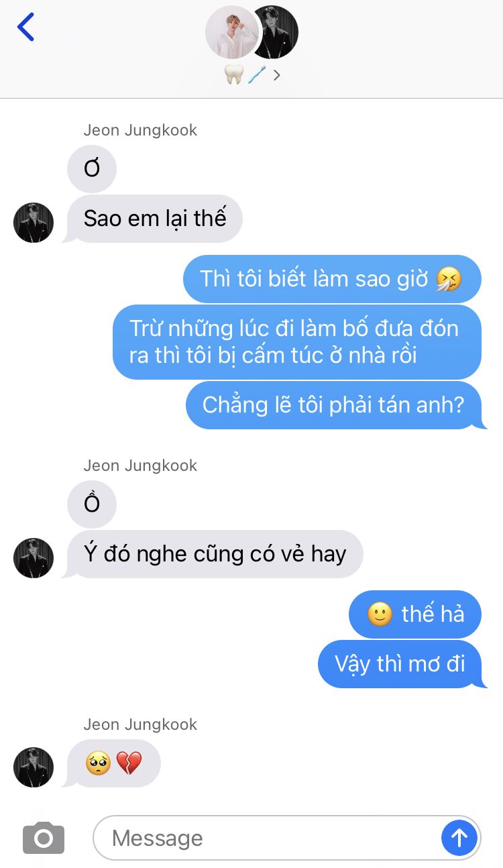The height and width of the screenshot is (868, 503).
Task: Tap the blue back arrow
Action: pyautogui.click(x=25, y=27)
